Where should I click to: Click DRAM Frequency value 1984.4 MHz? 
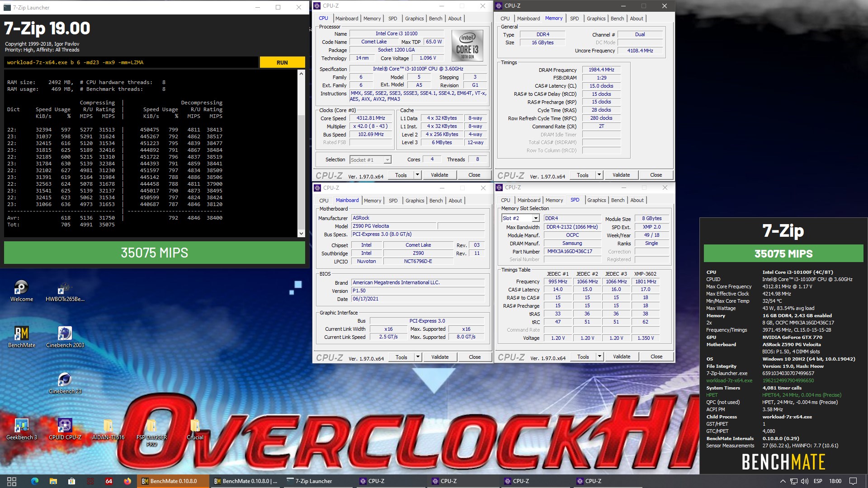601,70
